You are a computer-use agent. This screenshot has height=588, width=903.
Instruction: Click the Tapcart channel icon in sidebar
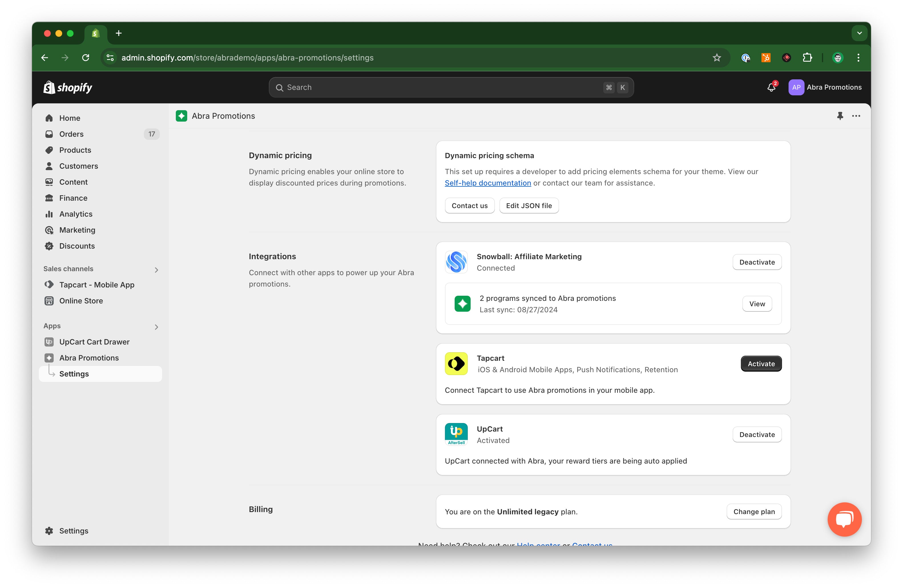click(x=49, y=285)
